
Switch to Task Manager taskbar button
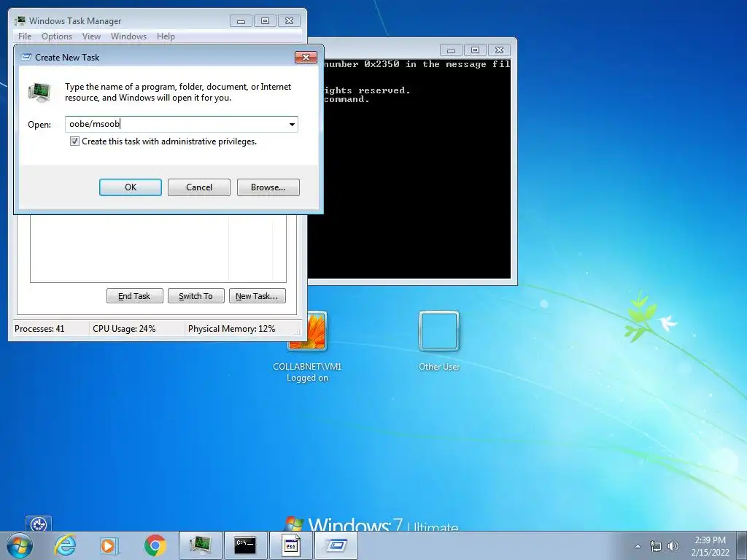pyautogui.click(x=201, y=545)
